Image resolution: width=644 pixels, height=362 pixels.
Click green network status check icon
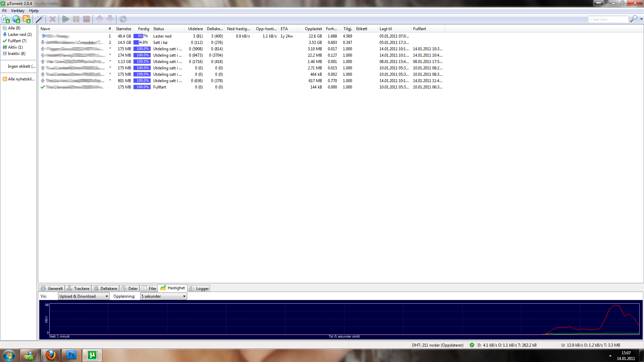pyautogui.click(x=472, y=345)
